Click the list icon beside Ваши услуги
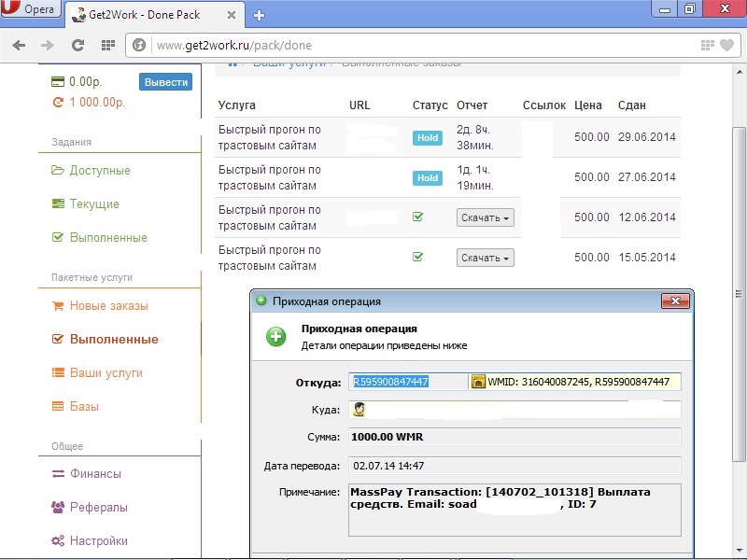The width and height of the screenshot is (747, 560). (x=58, y=372)
